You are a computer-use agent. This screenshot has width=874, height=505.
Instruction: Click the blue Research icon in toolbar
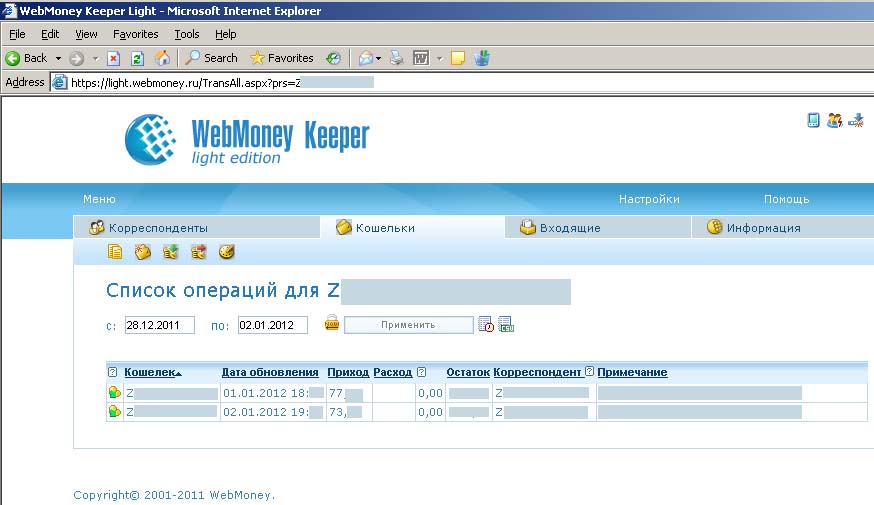(x=482, y=57)
